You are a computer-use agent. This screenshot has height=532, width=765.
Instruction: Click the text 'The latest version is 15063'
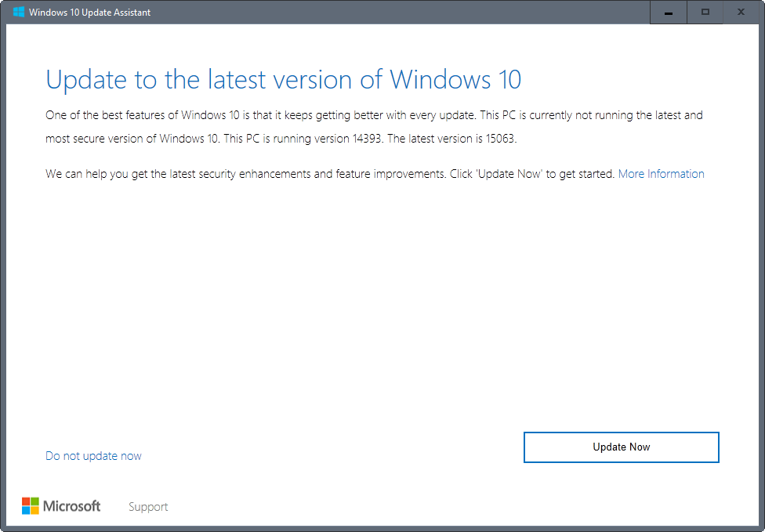(451, 139)
